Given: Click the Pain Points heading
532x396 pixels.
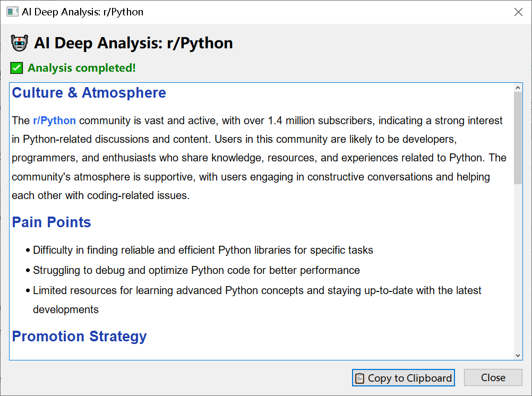Looking at the screenshot, I should point(52,222).
